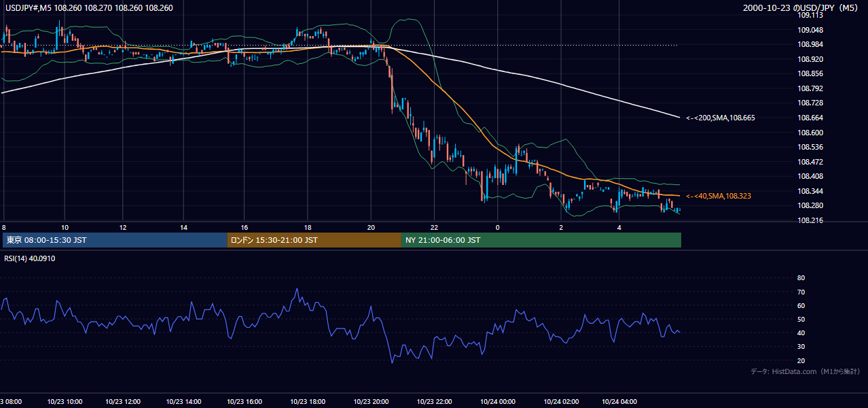Click the bottom timestamp 10/23 10:00
Image resolution: width=868 pixels, height=408 pixels.
[x=65, y=402]
